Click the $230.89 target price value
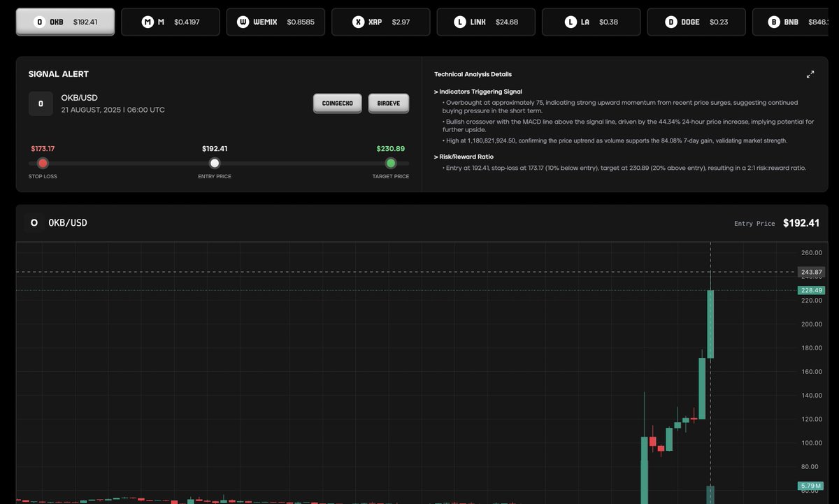This screenshot has height=504, width=839. (x=391, y=149)
